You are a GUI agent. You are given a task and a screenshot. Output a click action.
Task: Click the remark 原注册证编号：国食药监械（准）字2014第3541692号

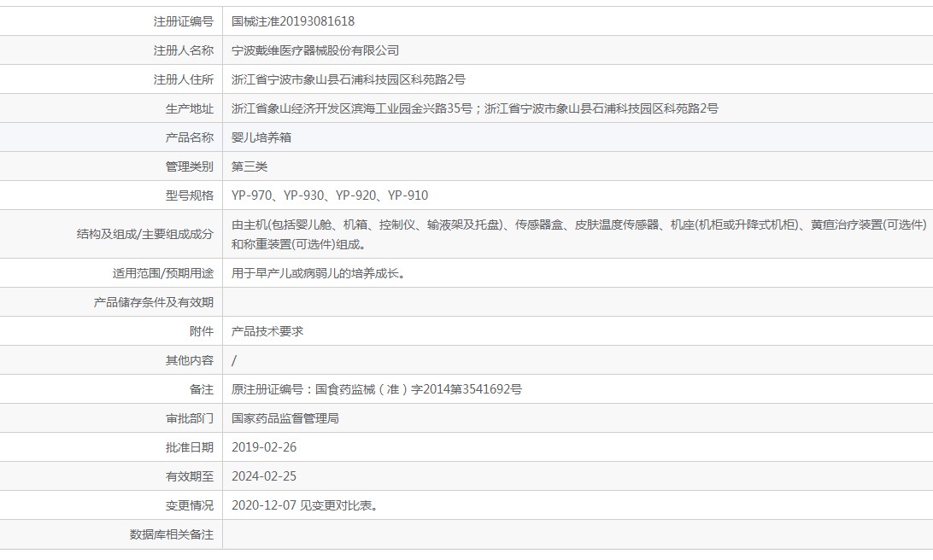coord(377,389)
